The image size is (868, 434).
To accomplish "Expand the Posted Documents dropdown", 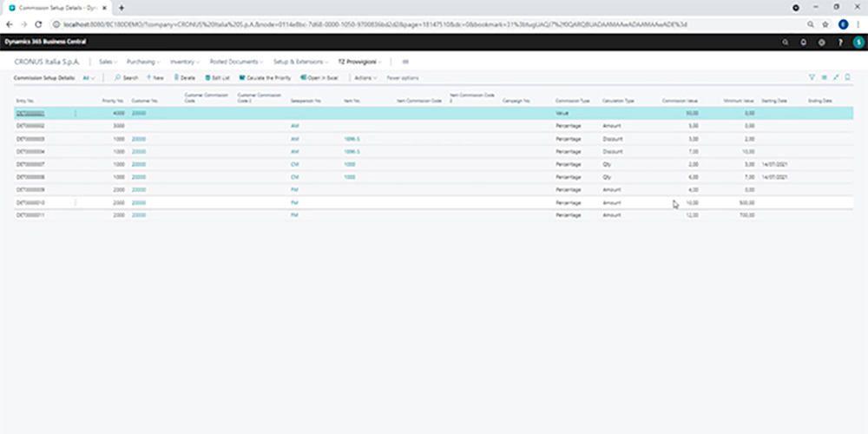I will [x=235, y=62].
